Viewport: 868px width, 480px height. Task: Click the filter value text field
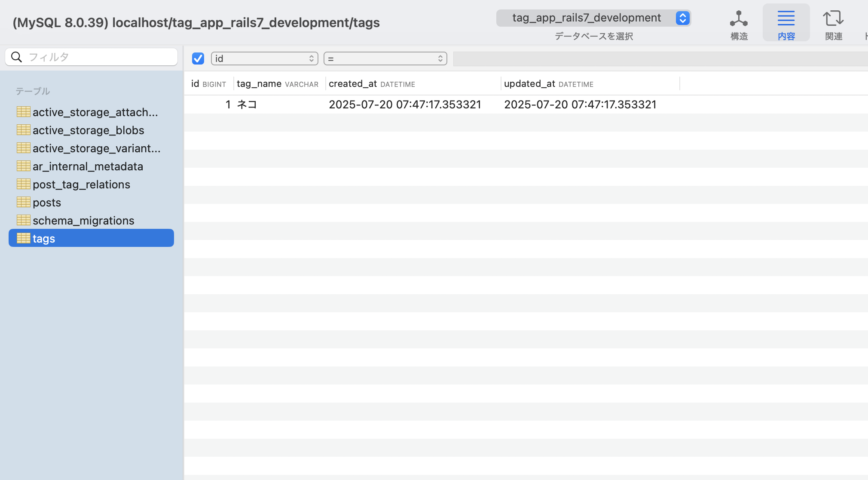coord(660,59)
